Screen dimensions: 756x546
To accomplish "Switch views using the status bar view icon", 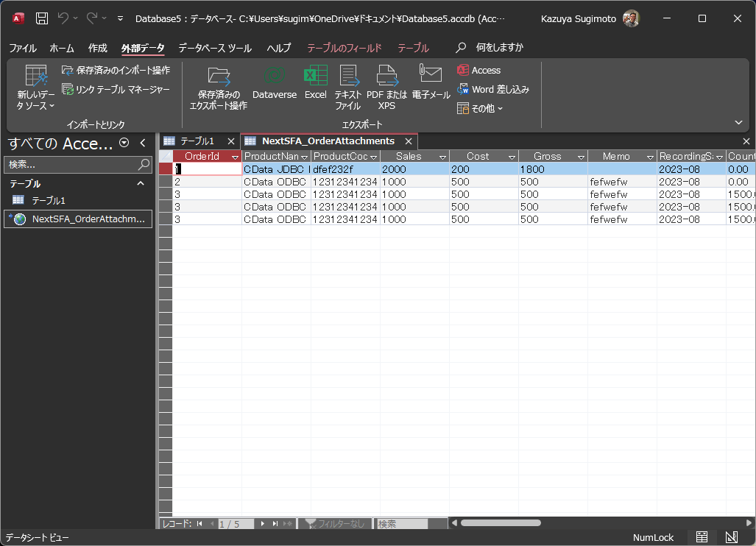I will (702, 537).
